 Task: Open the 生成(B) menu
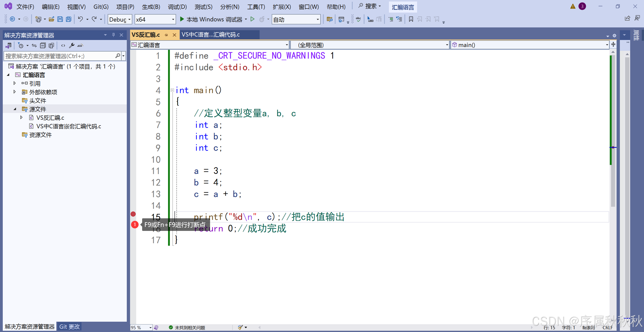[151, 7]
